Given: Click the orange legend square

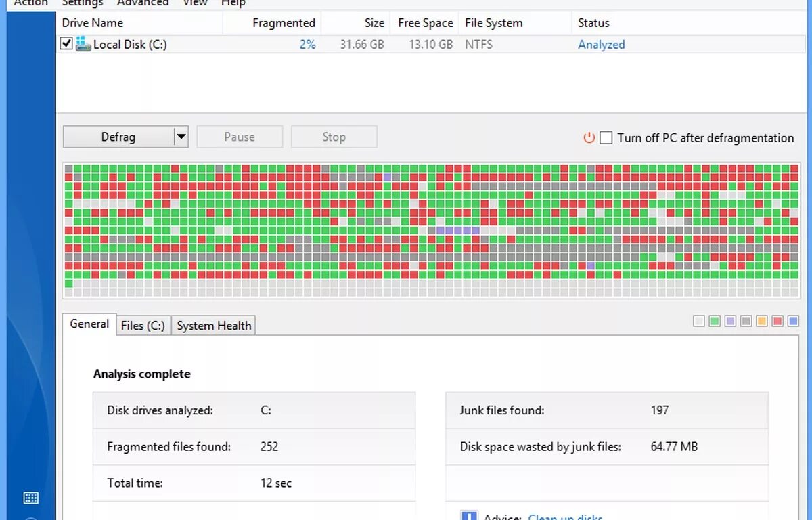Looking at the screenshot, I should click(762, 321).
